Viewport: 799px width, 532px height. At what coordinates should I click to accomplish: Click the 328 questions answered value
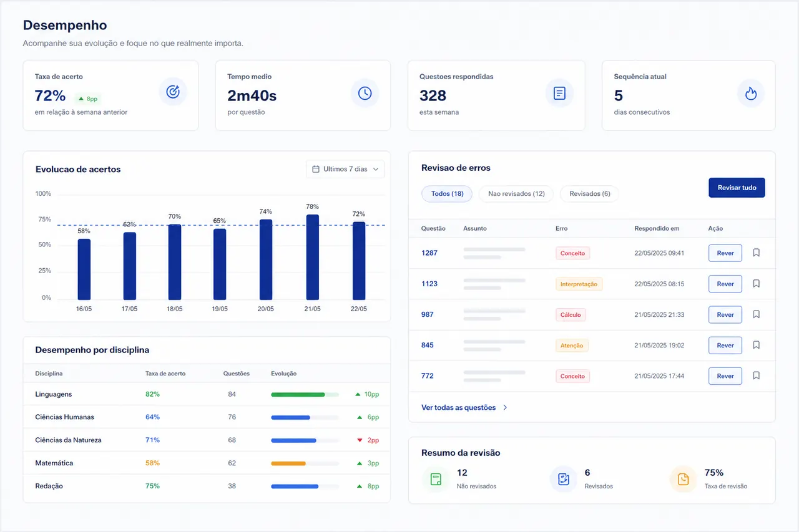(x=433, y=95)
